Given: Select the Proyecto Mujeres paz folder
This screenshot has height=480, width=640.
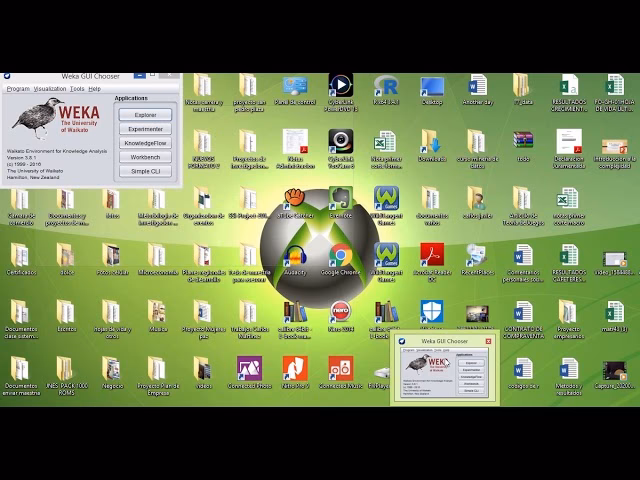Looking at the screenshot, I should 204,320.
